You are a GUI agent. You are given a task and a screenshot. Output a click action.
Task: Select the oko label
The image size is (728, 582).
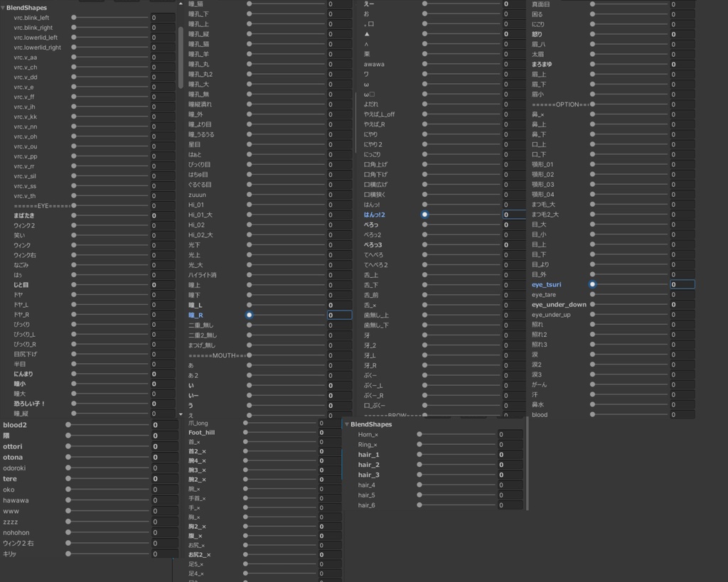[9, 490]
